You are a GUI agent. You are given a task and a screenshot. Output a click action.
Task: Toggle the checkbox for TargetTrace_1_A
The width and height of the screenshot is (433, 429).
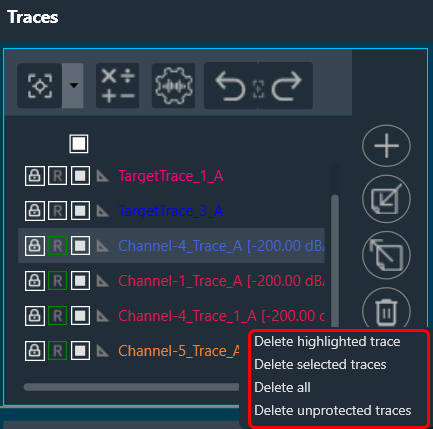[80, 176]
